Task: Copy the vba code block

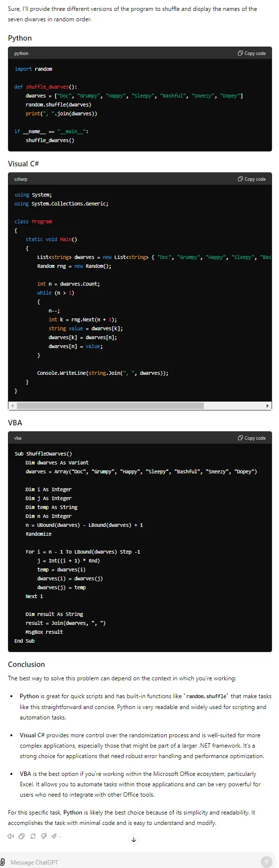Action: click(251, 438)
